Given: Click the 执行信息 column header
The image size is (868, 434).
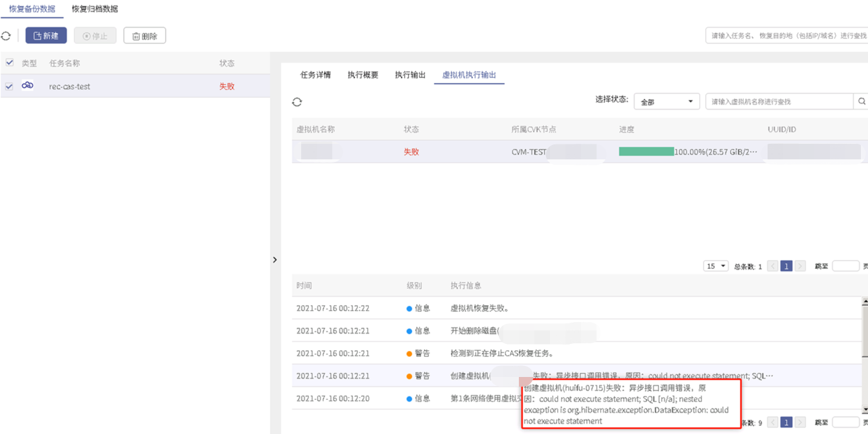Looking at the screenshot, I should pyautogui.click(x=466, y=286).
